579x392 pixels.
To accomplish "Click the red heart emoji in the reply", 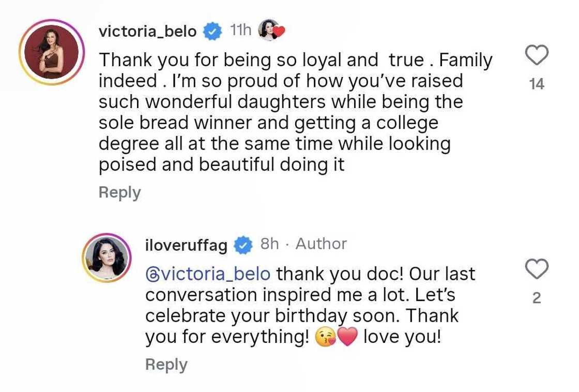I will click(x=347, y=336).
